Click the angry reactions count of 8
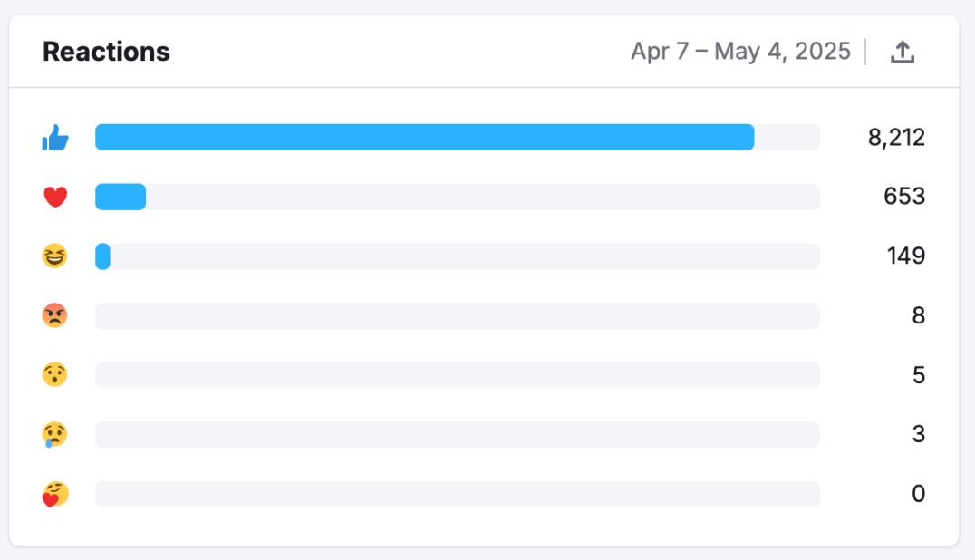 click(x=919, y=314)
